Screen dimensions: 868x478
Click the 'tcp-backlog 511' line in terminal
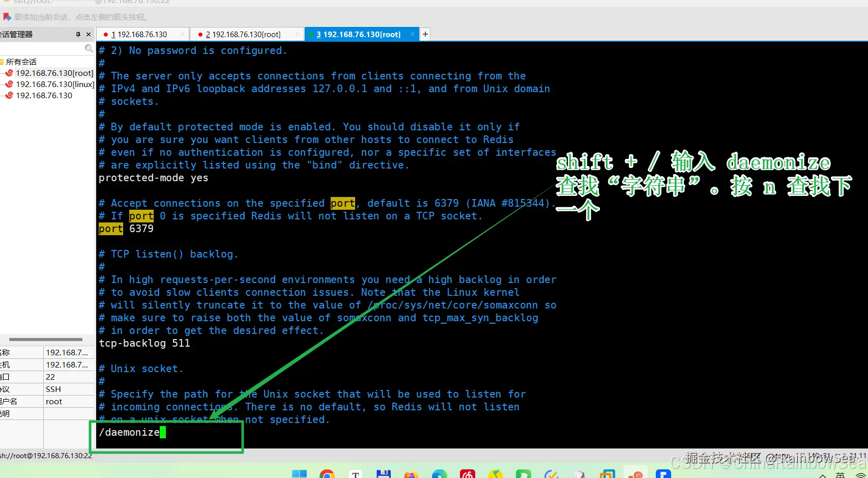click(x=144, y=343)
